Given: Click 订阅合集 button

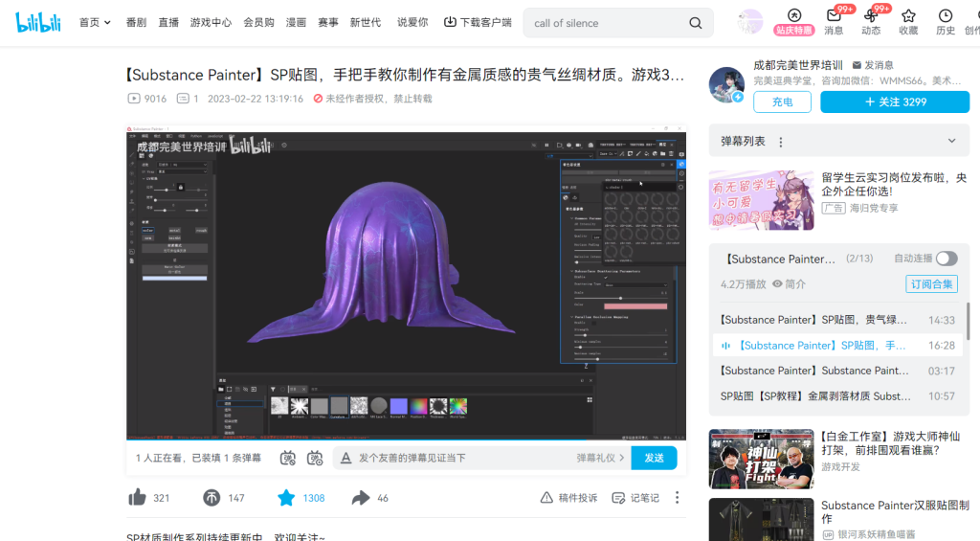Looking at the screenshot, I should pyautogui.click(x=932, y=284).
